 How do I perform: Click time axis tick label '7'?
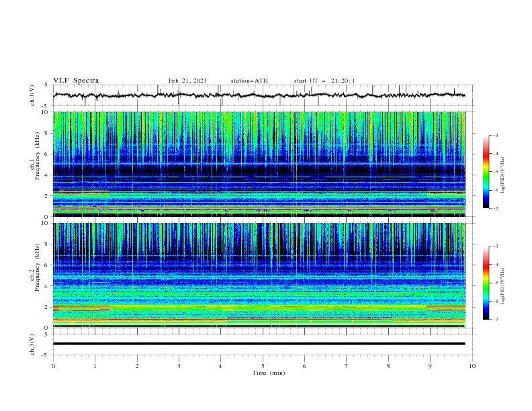(347, 366)
